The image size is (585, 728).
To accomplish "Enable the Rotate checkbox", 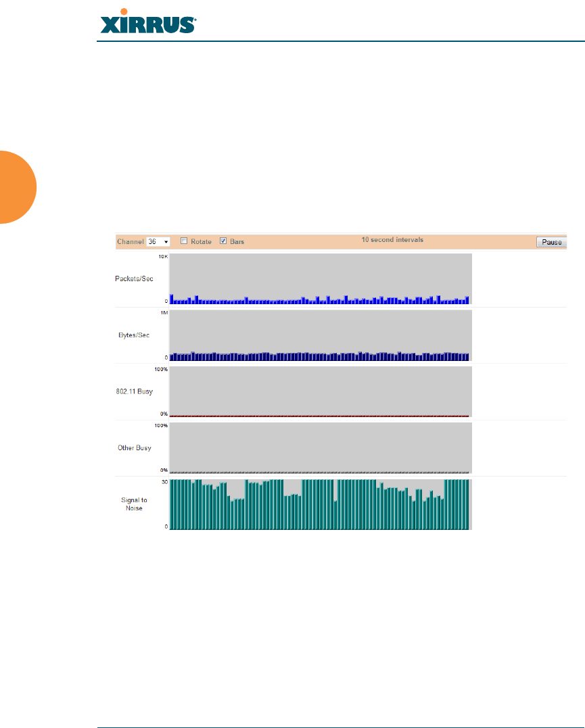I will pos(184,241).
